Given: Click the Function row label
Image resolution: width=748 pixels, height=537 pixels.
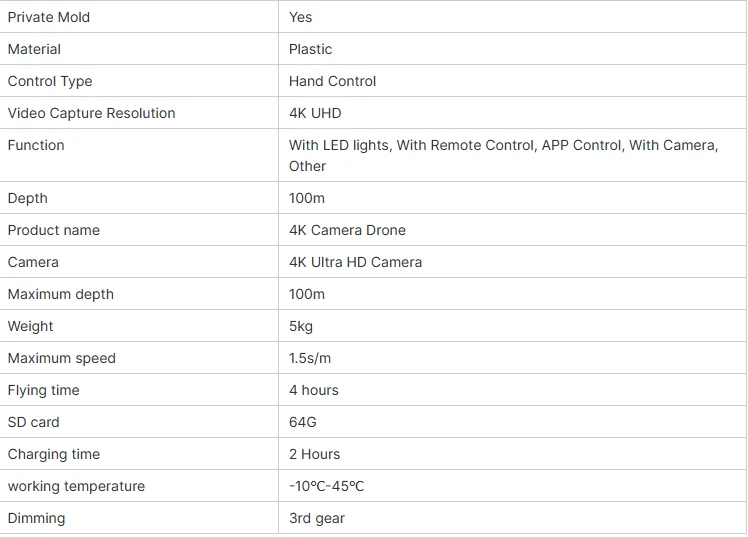Looking at the screenshot, I should (36, 145).
